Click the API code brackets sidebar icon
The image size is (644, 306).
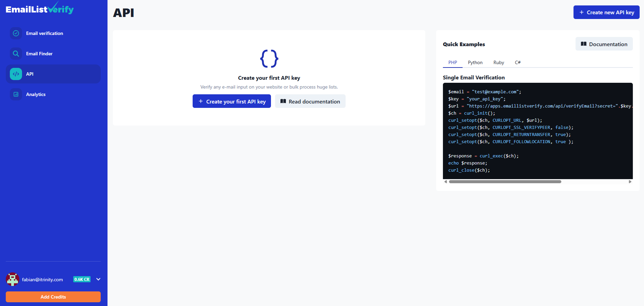(x=16, y=74)
